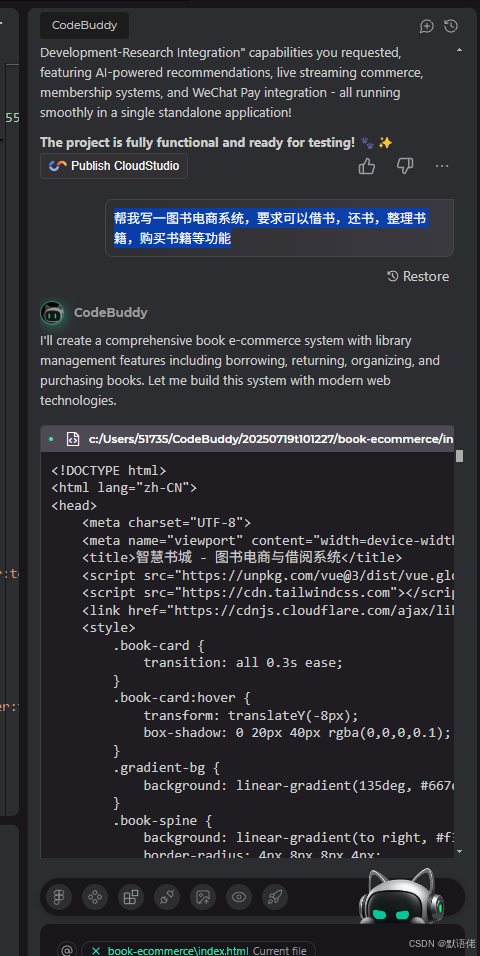480x956 pixels.
Task: Click the '.book-card:hover {' code line
Action: coord(182,697)
